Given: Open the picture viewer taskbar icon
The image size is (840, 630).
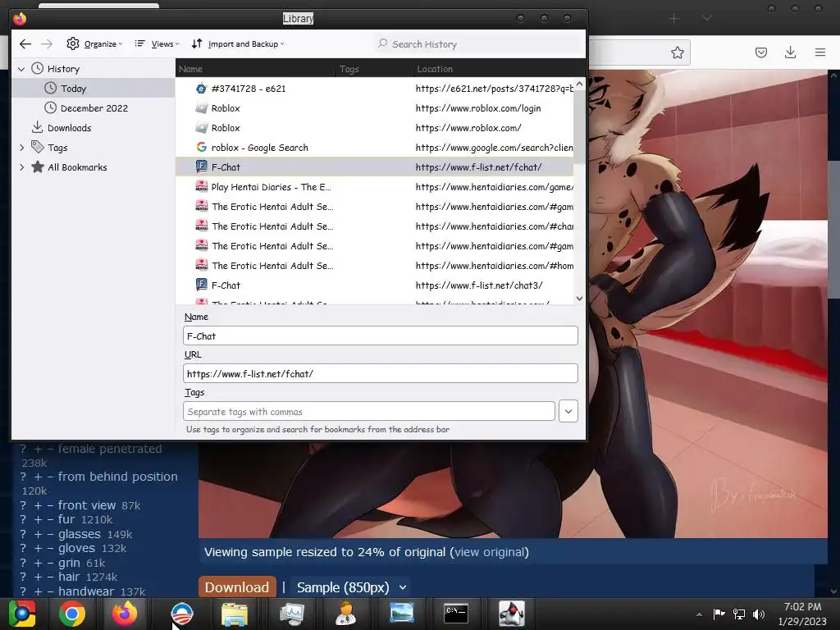Looking at the screenshot, I should coord(402,614).
